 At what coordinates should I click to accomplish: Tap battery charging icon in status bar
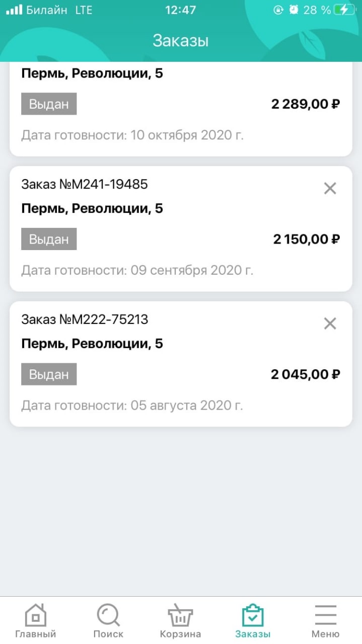[x=347, y=10]
